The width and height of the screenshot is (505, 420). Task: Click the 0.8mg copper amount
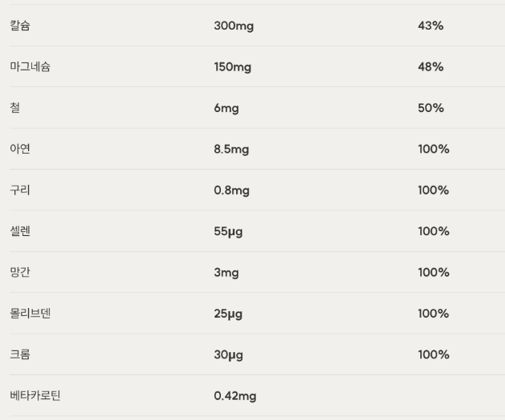point(232,190)
